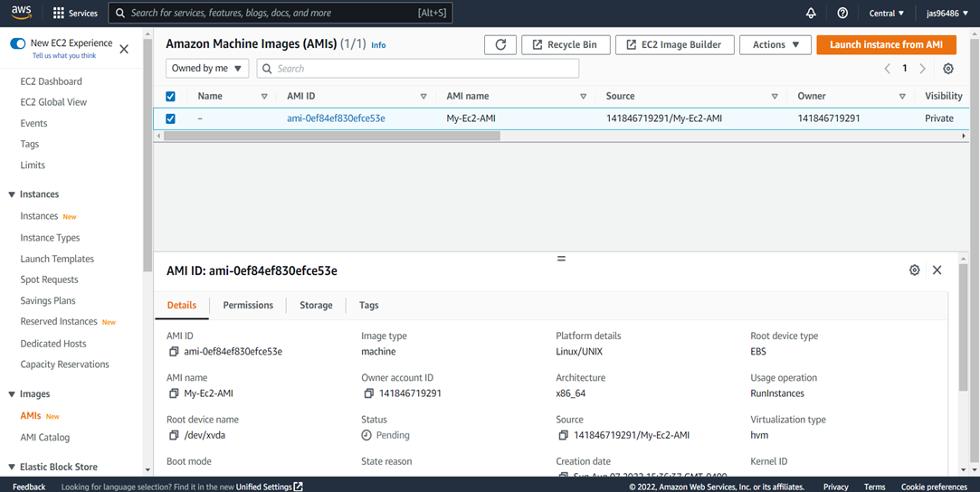Copy the owner account ID

pyautogui.click(x=369, y=393)
